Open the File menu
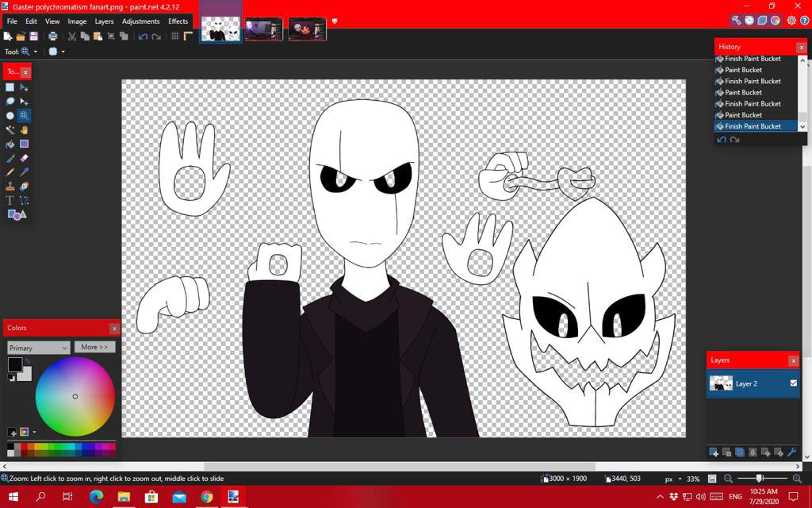The height and width of the screenshot is (508, 812). point(12,21)
